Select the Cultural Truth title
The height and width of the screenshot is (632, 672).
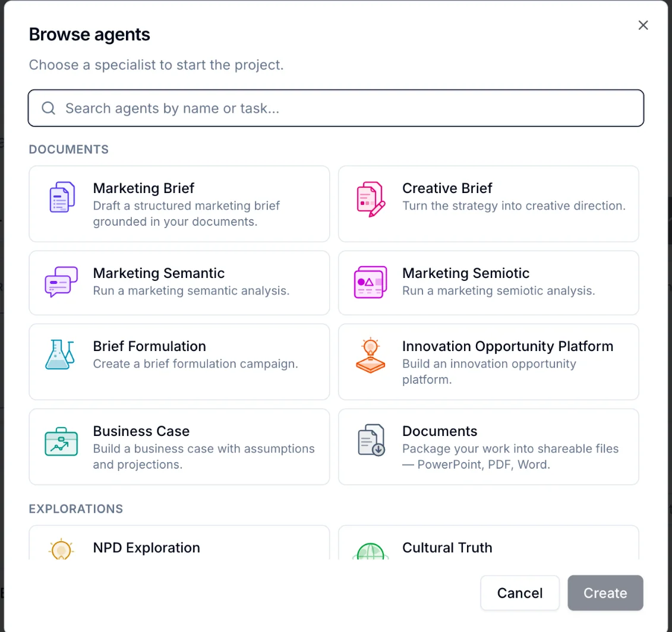click(x=447, y=548)
